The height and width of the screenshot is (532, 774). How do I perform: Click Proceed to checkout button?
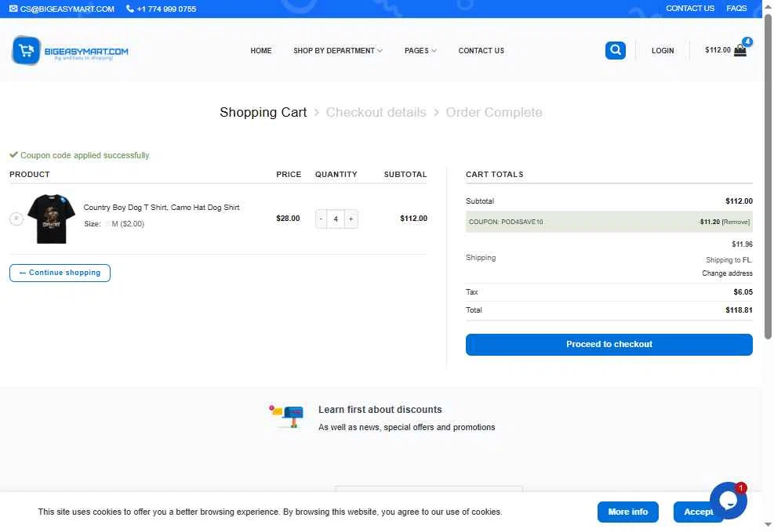609,344
